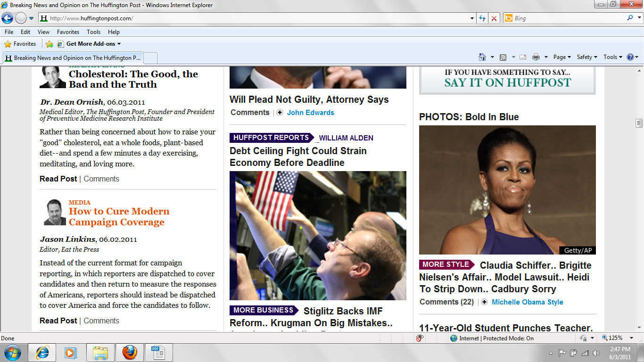This screenshot has height=362, width=644.
Task: Open the Tools menu in menu bar
Action: pyautogui.click(x=93, y=32)
